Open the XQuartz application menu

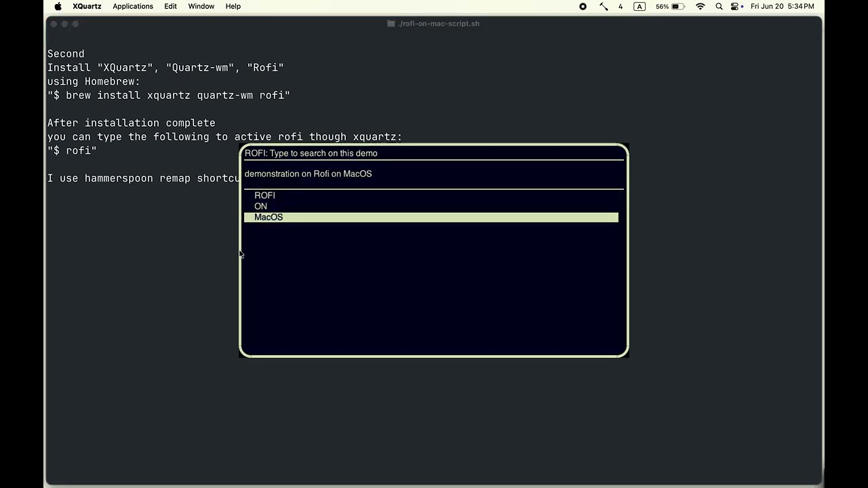pos(87,6)
